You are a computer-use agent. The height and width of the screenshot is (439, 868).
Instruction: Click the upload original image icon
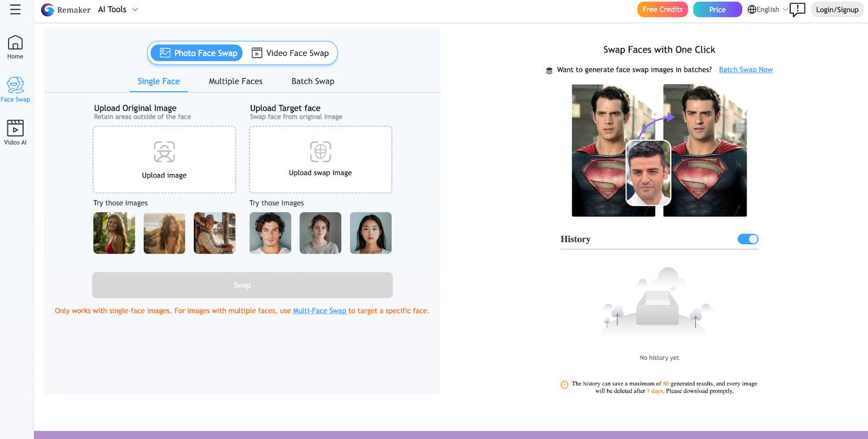[164, 152]
